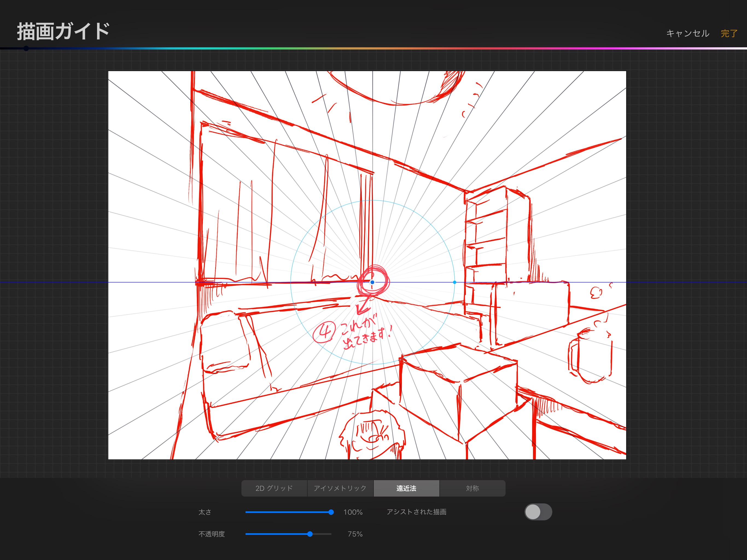Click the 描画ガイド title
This screenshot has width=747, height=560.
64,31
